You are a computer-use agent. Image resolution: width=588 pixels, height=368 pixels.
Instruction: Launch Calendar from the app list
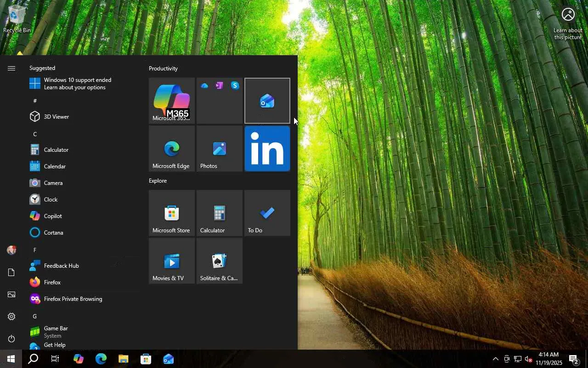[x=83, y=167]
